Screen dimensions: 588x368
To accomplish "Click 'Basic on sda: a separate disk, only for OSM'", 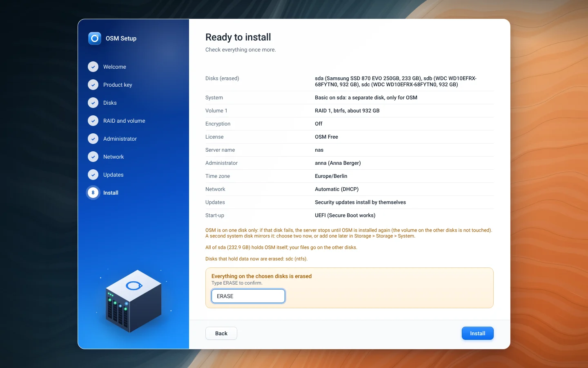I will pos(366,98).
